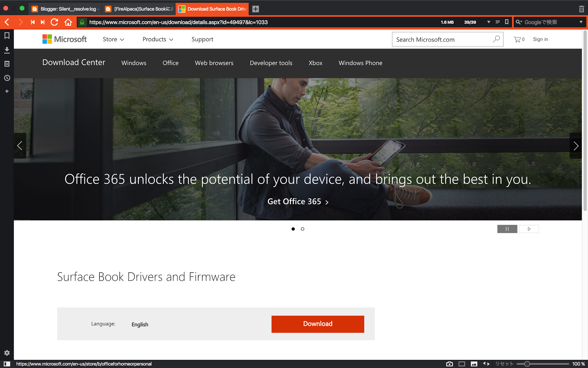Show the next carousel slide

click(576, 146)
